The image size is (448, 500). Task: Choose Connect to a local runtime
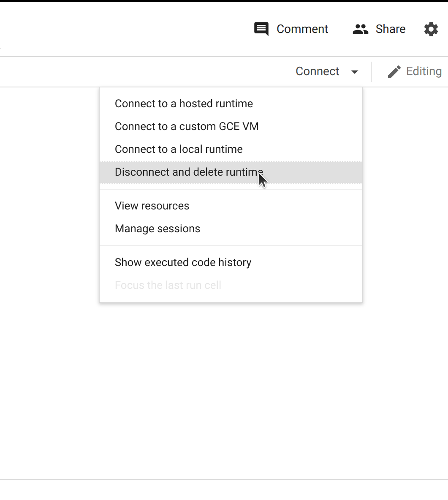click(x=179, y=149)
